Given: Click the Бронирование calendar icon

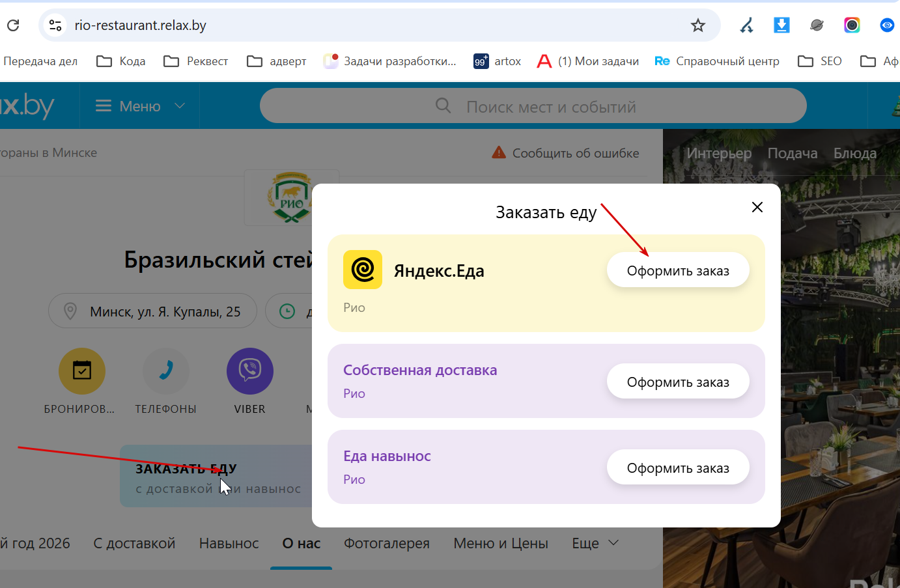Looking at the screenshot, I should tap(82, 371).
